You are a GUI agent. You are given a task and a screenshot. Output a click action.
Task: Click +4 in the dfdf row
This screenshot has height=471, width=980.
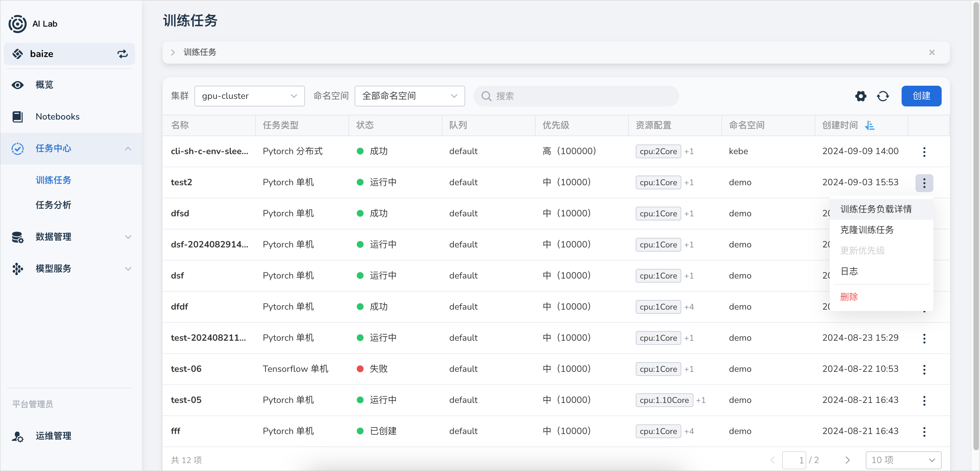[x=689, y=307]
